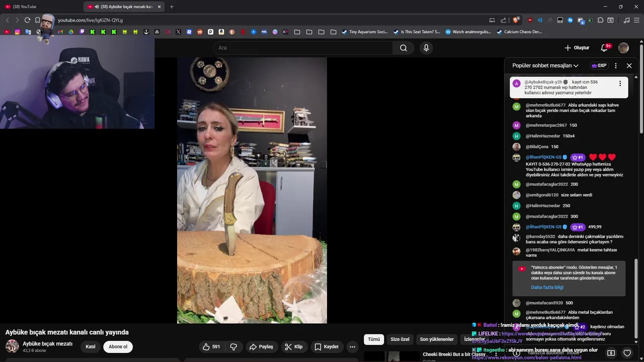The height and width of the screenshot is (362, 644).
Task: Close the live chat panel
Action: 629,65
